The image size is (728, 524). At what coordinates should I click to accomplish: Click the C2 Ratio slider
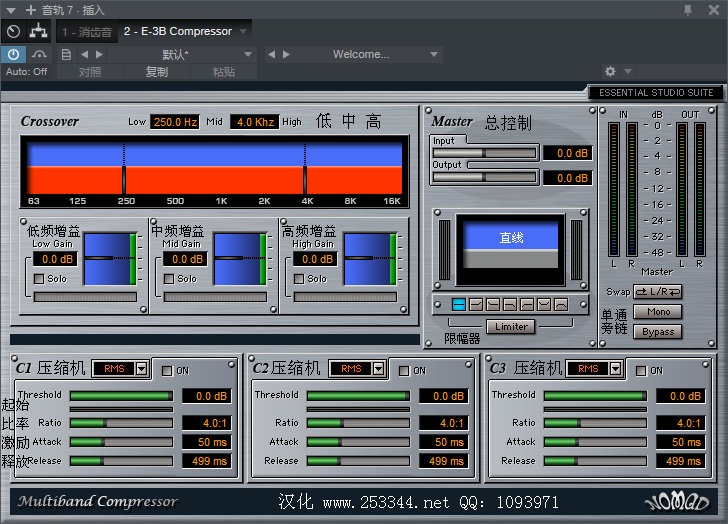[358, 423]
